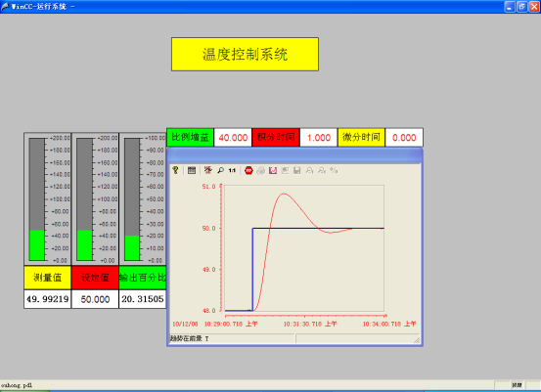Minimize the WinCC runtime window
Image resolution: width=541 pixels, height=392 pixels.
point(510,7)
